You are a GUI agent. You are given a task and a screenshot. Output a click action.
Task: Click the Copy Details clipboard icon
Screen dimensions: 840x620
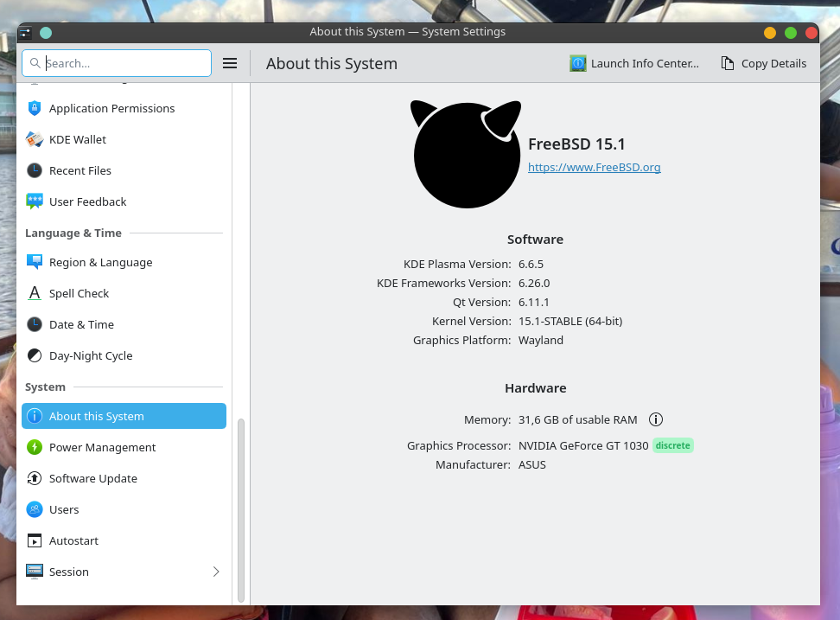coord(727,63)
